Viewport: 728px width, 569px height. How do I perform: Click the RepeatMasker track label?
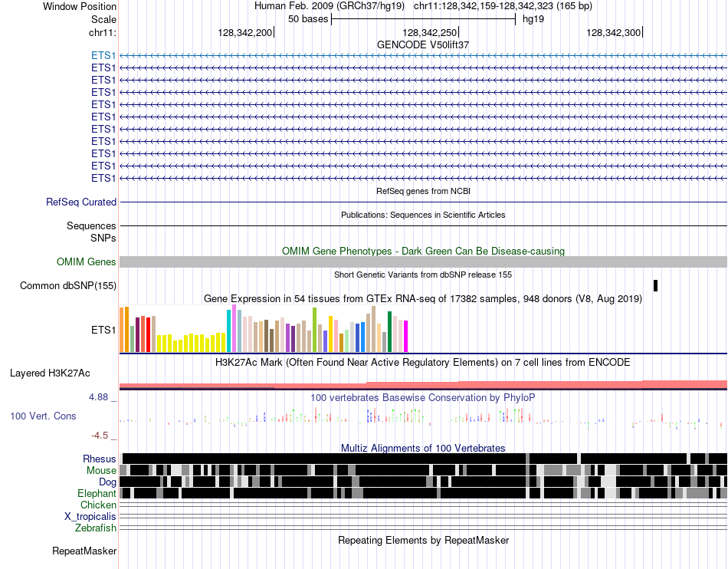click(x=84, y=551)
